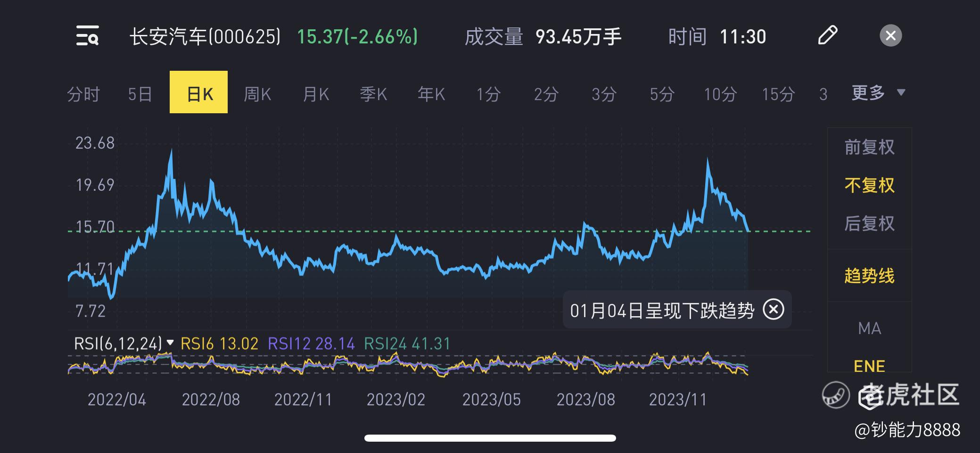Screen dimensions: 980x453
Task: Expand the 更多 timeframe dropdown
Action: point(878,92)
